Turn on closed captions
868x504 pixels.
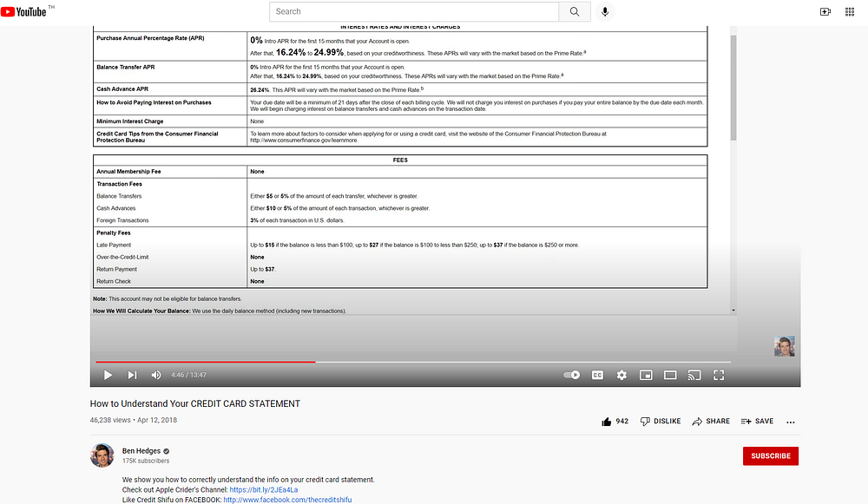coord(597,375)
